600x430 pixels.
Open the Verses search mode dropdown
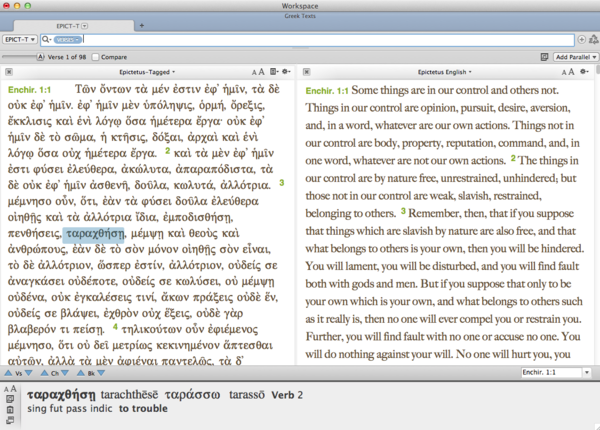pyautogui.click(x=67, y=39)
